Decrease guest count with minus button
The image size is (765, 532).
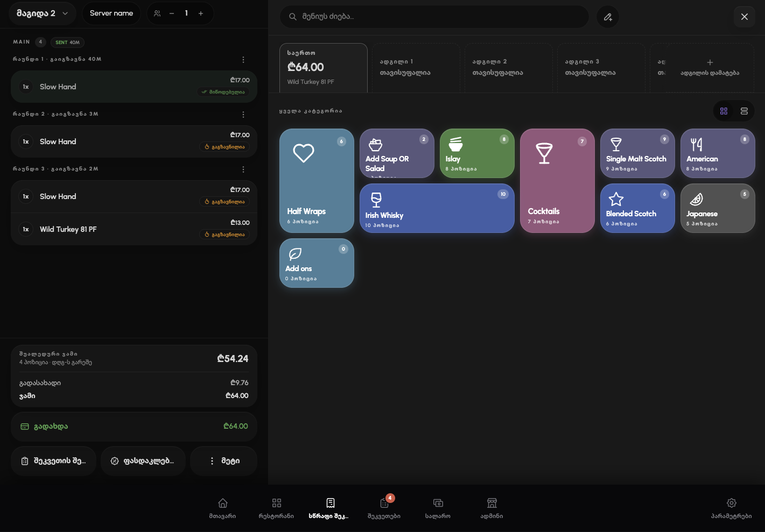pos(172,13)
